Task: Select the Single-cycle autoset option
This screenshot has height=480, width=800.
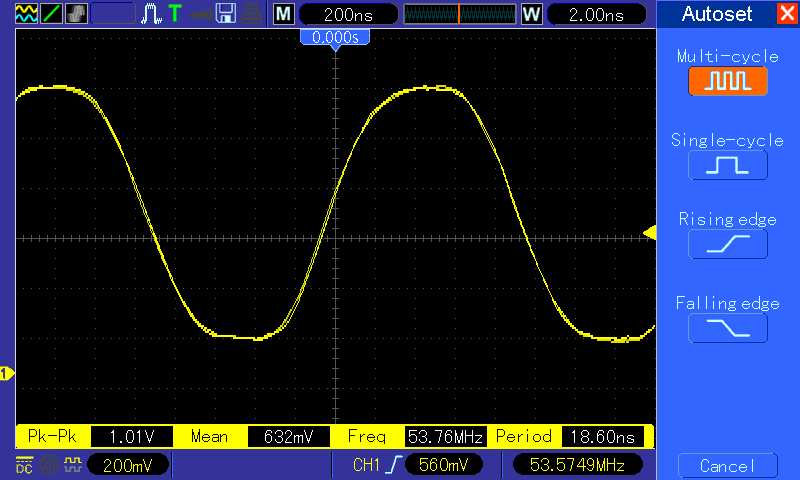Action: 728,165
